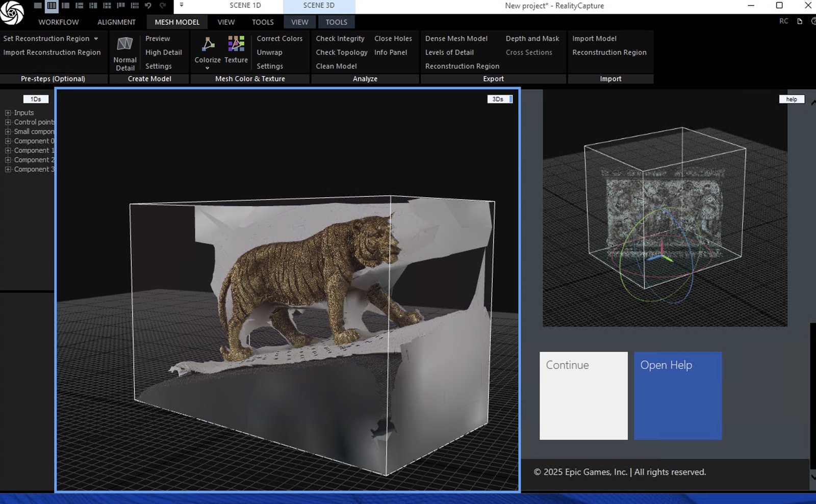The image size is (816, 504).
Task: Click the help view label tag
Action: 792,99
